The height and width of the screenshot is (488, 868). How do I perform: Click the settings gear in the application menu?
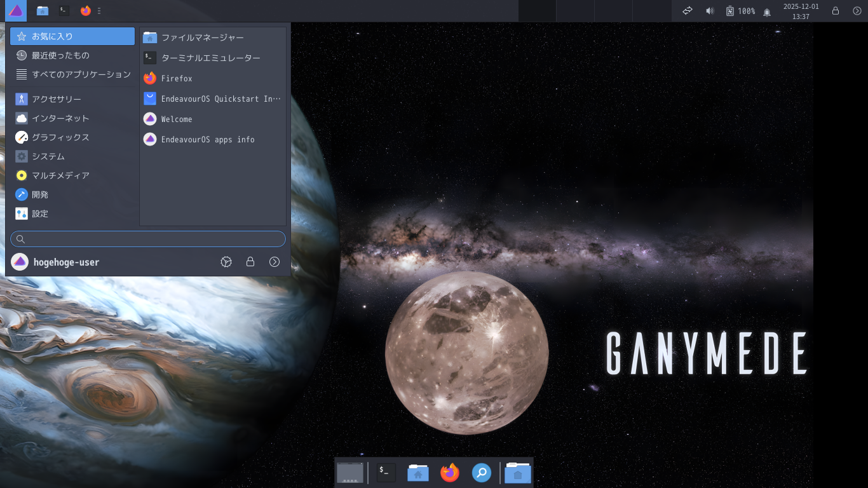point(226,261)
